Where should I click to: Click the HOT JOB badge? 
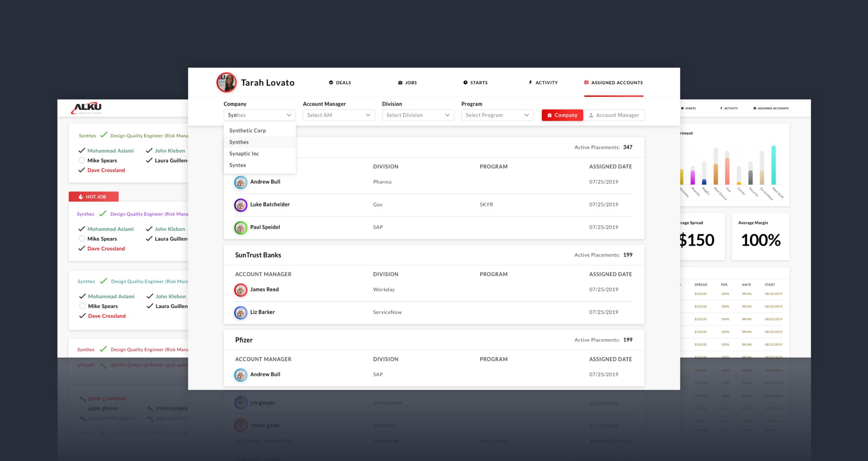click(94, 197)
